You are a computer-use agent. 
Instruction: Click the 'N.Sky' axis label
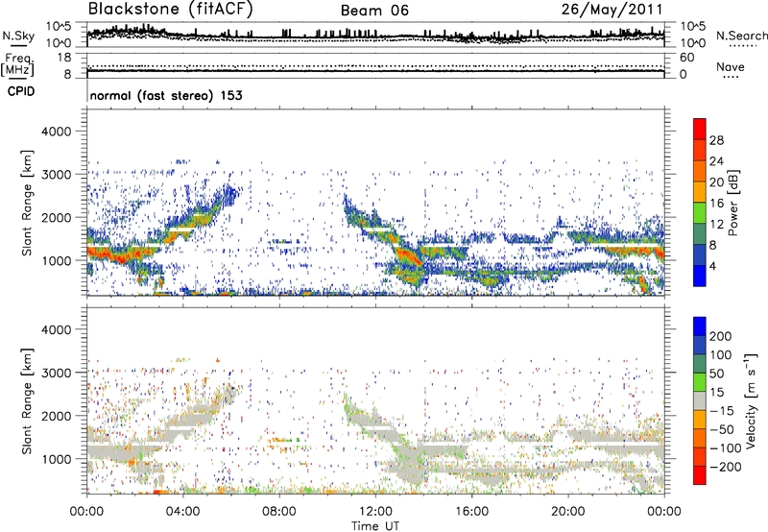(x=18, y=36)
